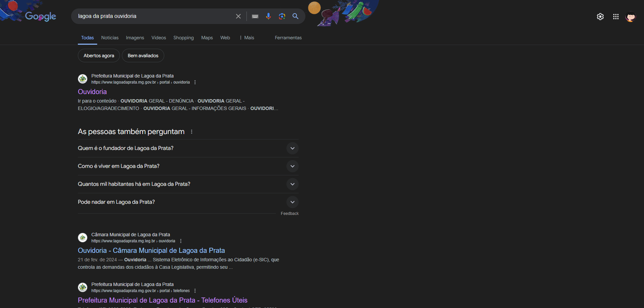Clear the search box with the X icon
Viewport: 644px width, 308px height.
click(238, 16)
